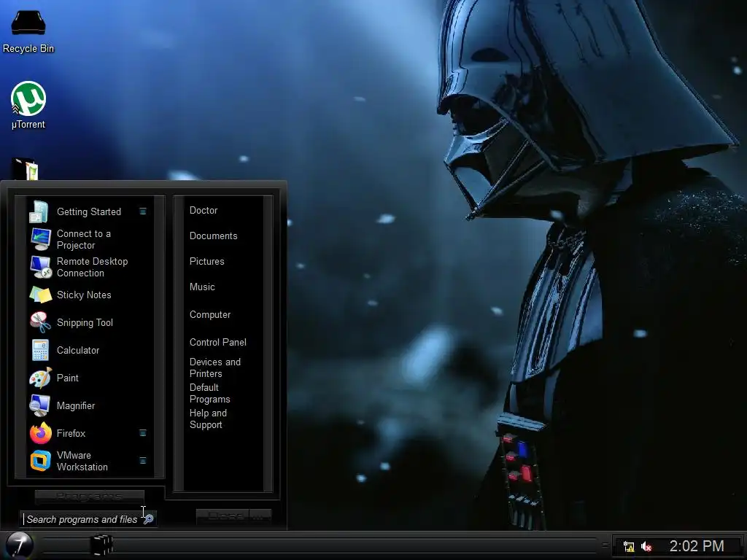Viewport: 747px width, 560px height.
Task: Expand the Getting Started jump list arrow
Action: click(142, 211)
